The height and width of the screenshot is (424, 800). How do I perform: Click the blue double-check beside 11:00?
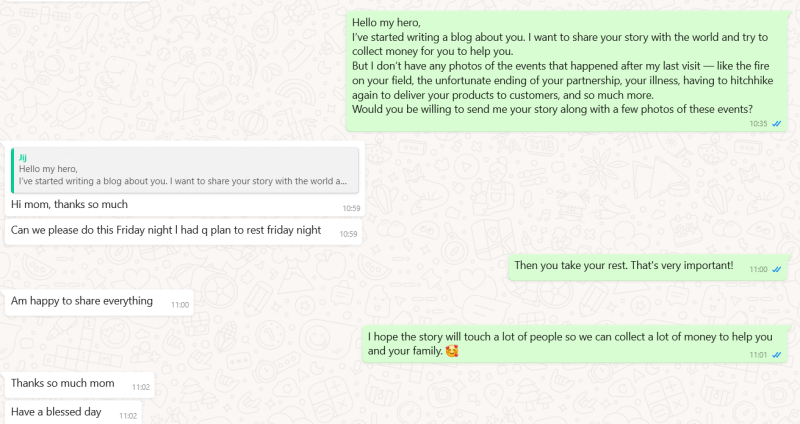(777, 270)
